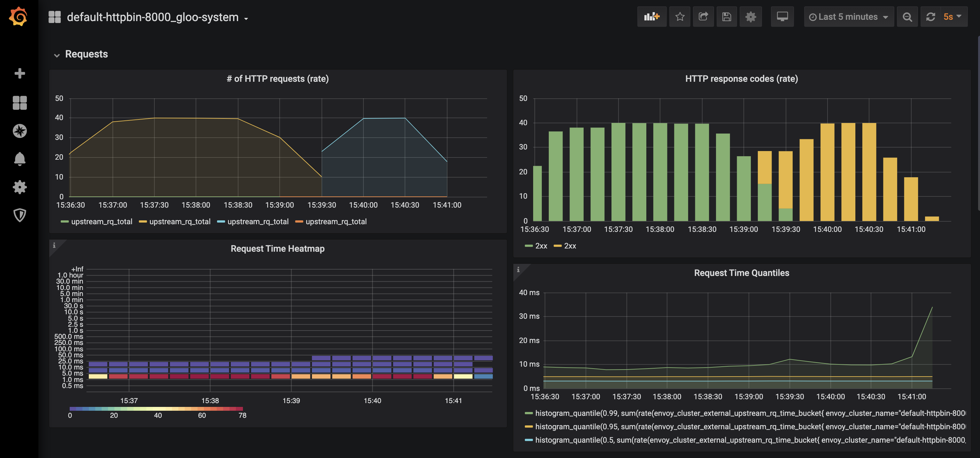Viewport: 980px width, 458px height.
Task: Open dashboard settings gear in top bar
Action: tap(751, 17)
